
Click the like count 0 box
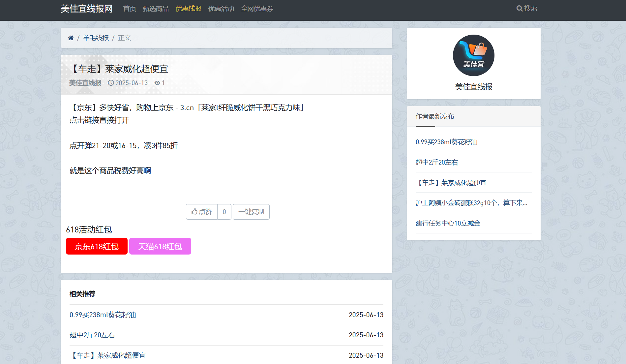tap(224, 212)
